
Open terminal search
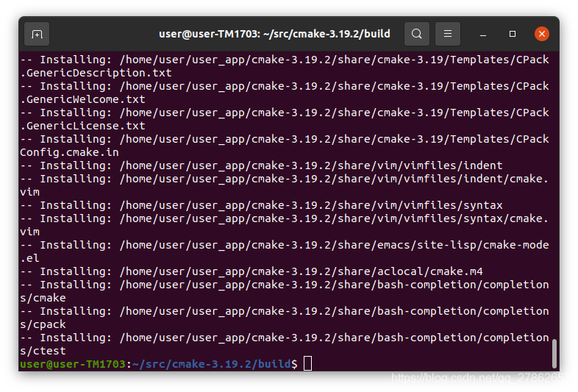pos(416,34)
